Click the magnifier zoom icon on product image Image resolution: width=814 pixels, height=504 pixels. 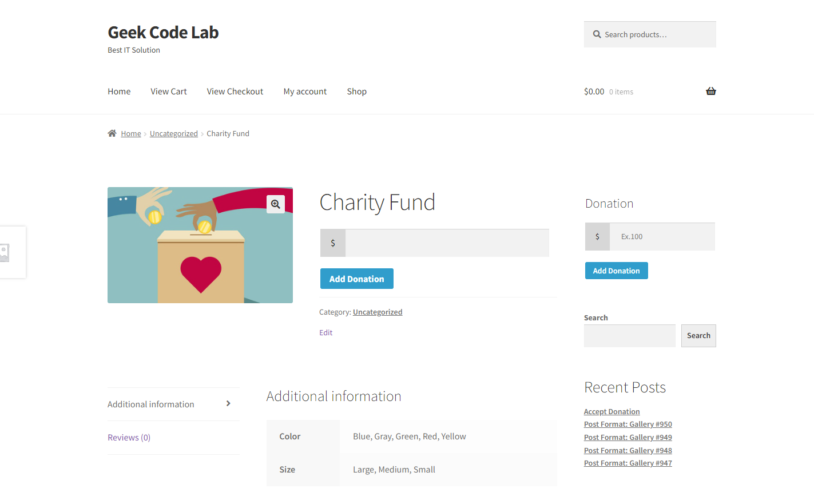(276, 204)
